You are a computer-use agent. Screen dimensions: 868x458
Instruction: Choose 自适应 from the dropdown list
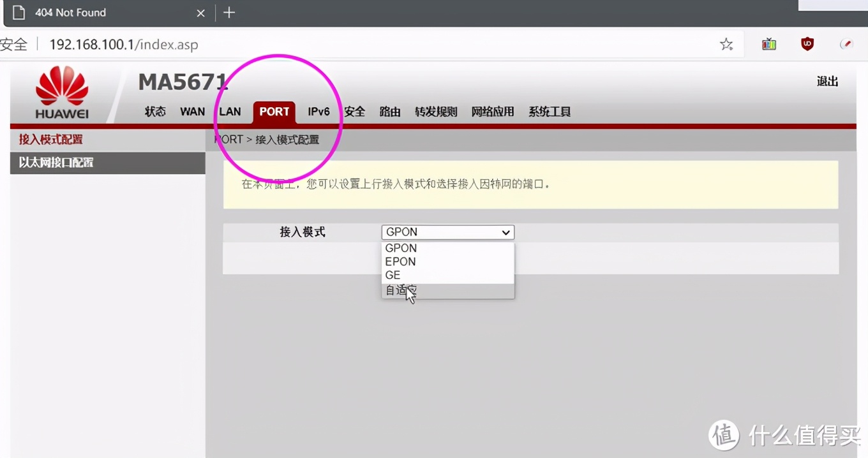[448, 291]
